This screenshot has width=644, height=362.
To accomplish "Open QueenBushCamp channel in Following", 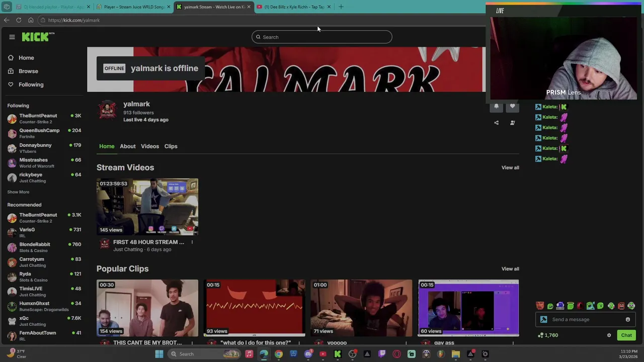I will 44,133.
